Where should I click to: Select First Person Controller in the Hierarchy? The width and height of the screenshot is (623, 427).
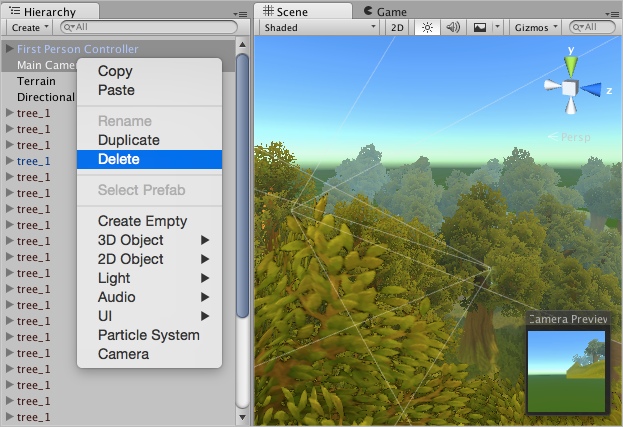pyautogui.click(x=78, y=49)
